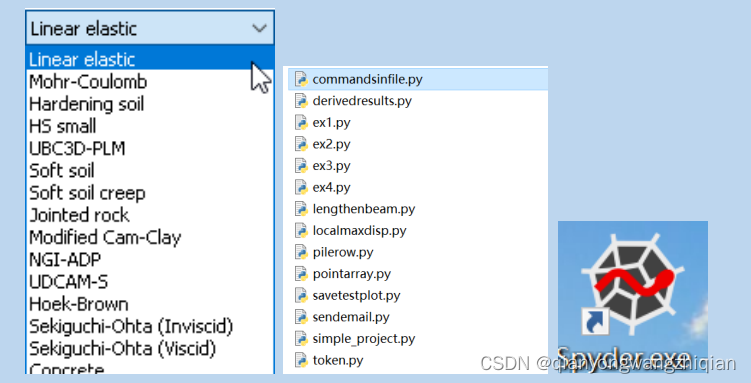This screenshot has width=751, height=383.
Task: Select ex2.py file name
Action: pos(331,145)
